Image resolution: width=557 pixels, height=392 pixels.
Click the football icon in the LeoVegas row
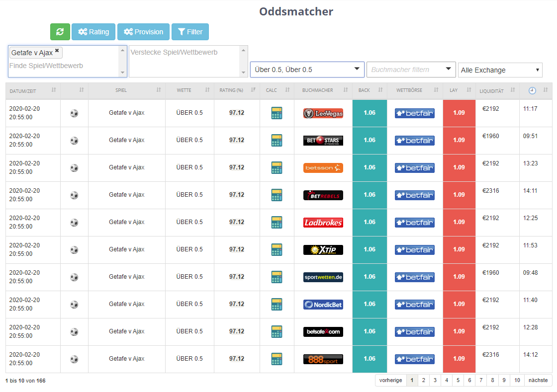(74, 113)
